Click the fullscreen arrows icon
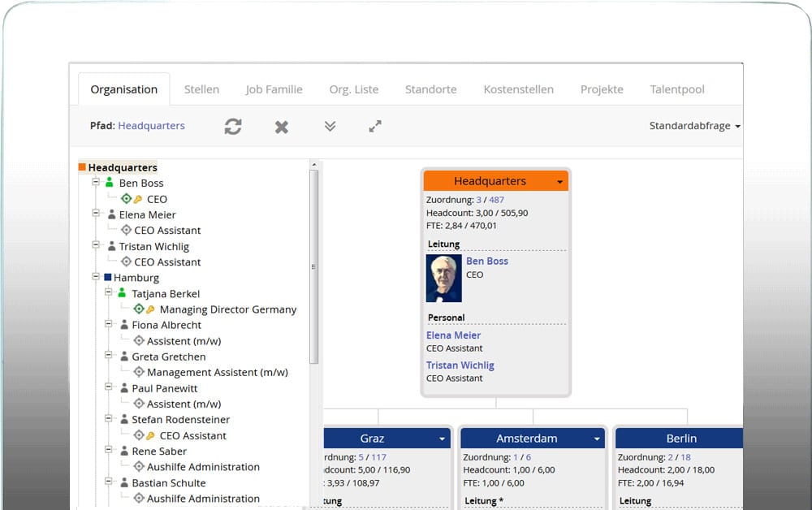This screenshot has height=510, width=812. tap(375, 126)
